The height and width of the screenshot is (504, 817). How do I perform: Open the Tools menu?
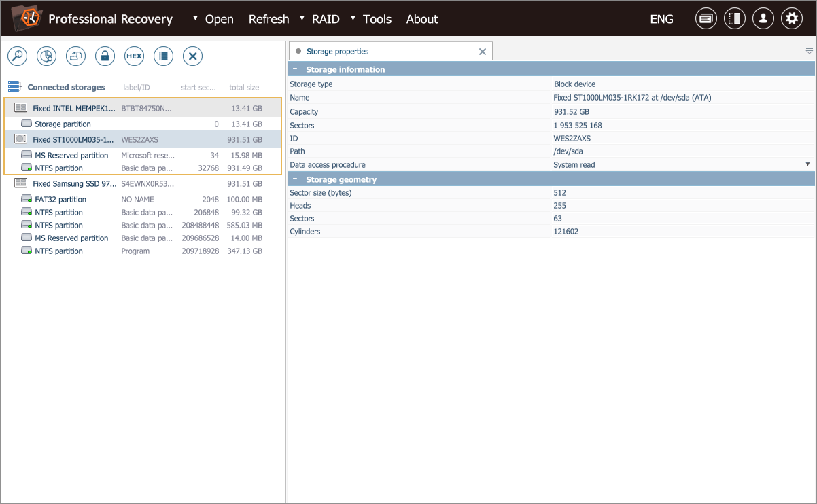pyautogui.click(x=377, y=19)
